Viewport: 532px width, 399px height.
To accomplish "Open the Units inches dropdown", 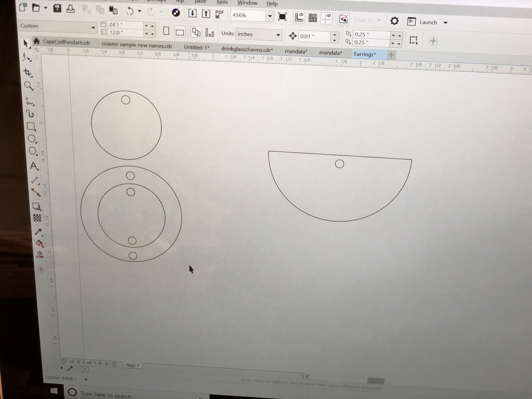I will point(278,35).
